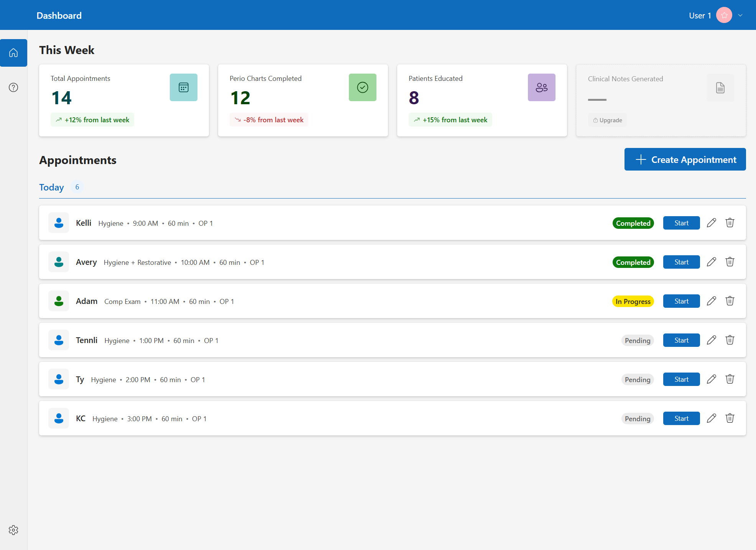This screenshot has width=756, height=550.
Task: Edit Adam's Comp Exam appointment
Action: point(712,301)
